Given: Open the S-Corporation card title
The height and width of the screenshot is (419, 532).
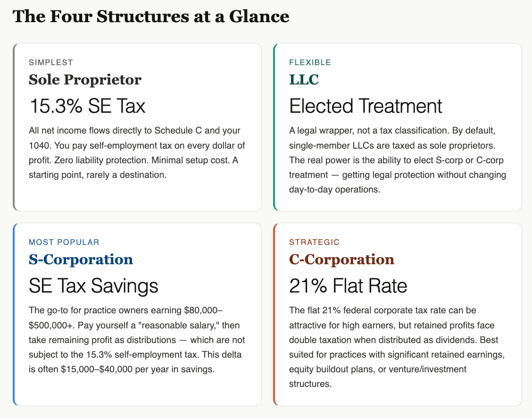Looking at the screenshot, I should 81,260.
